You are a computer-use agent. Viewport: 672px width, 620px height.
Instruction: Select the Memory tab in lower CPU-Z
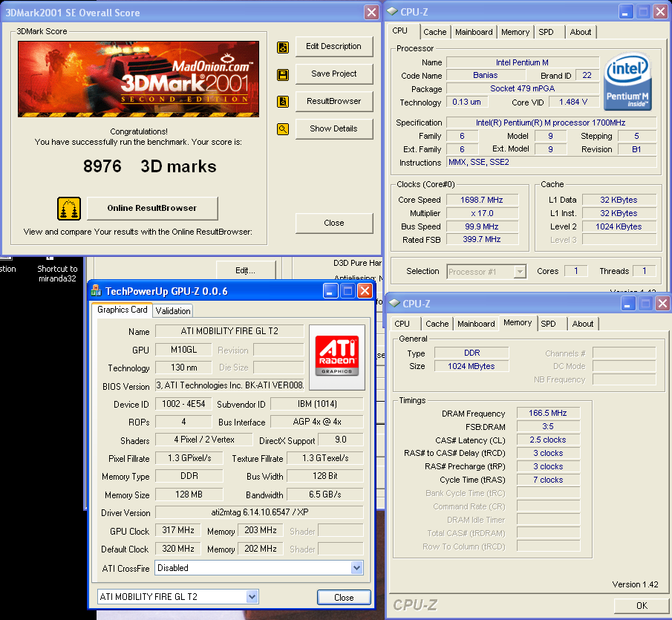[x=518, y=323]
